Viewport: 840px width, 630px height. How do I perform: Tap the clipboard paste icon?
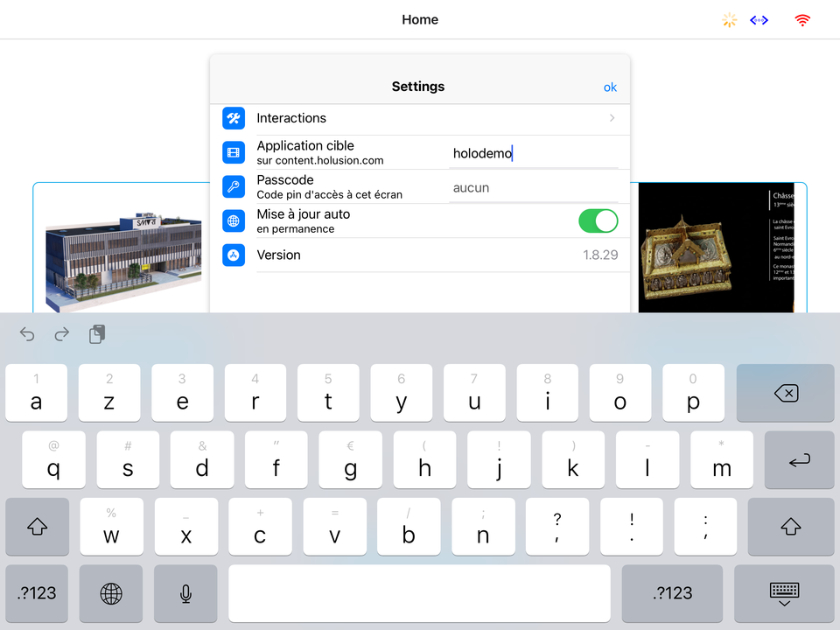[97, 334]
